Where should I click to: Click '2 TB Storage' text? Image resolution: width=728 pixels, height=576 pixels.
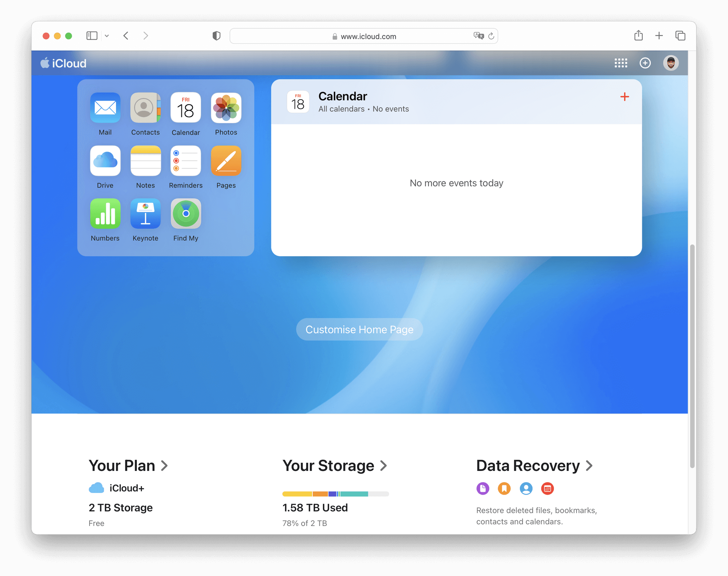pos(121,508)
